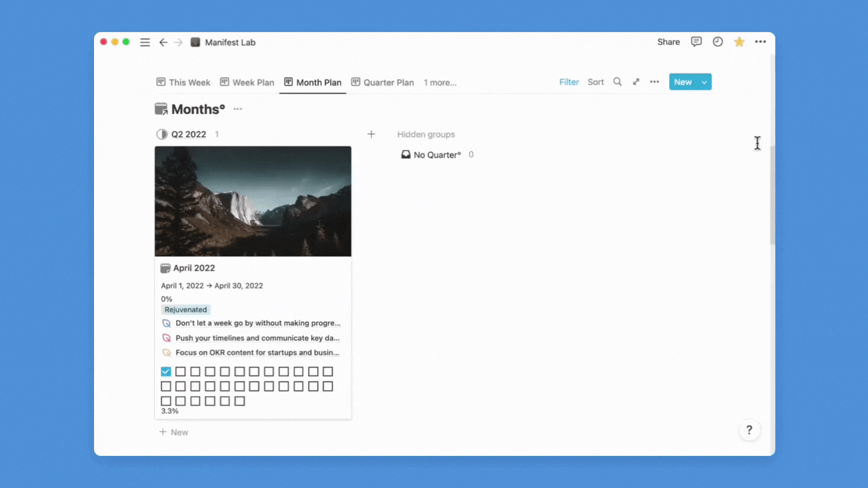Viewport: 868px width, 488px height.
Task: Click the 0% value on the card
Action: (166, 299)
